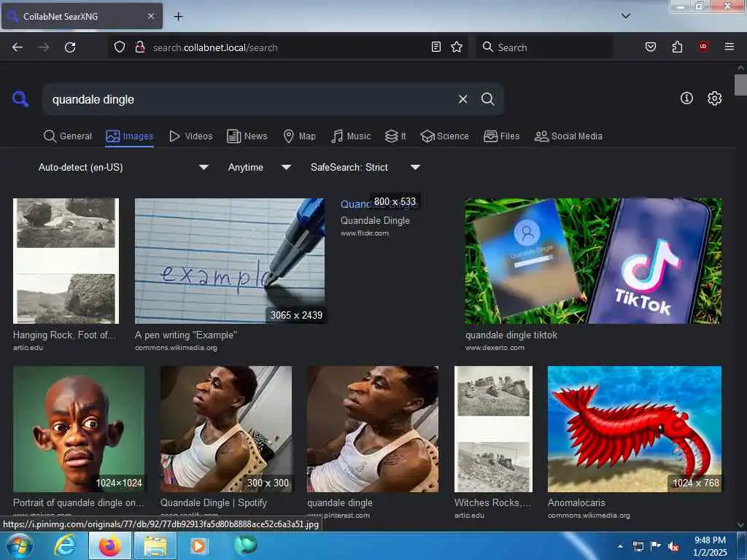Image resolution: width=747 pixels, height=560 pixels.
Task: Open the quandale dingle tiktok thumbnail
Action: [593, 261]
